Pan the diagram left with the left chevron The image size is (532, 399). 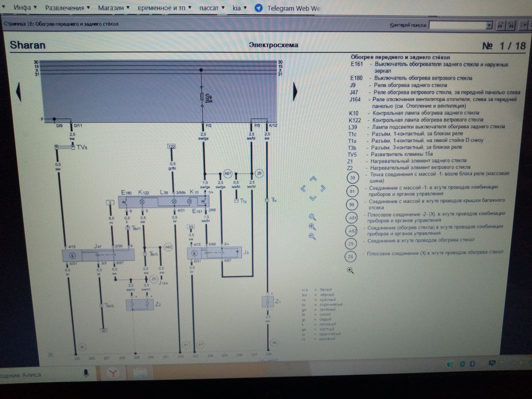[x=303, y=189]
